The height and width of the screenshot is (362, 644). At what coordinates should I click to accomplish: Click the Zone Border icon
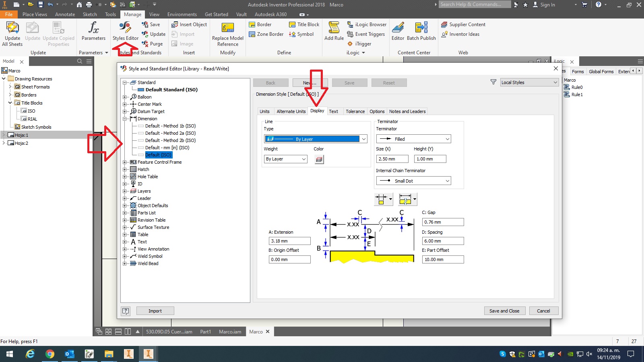click(265, 34)
